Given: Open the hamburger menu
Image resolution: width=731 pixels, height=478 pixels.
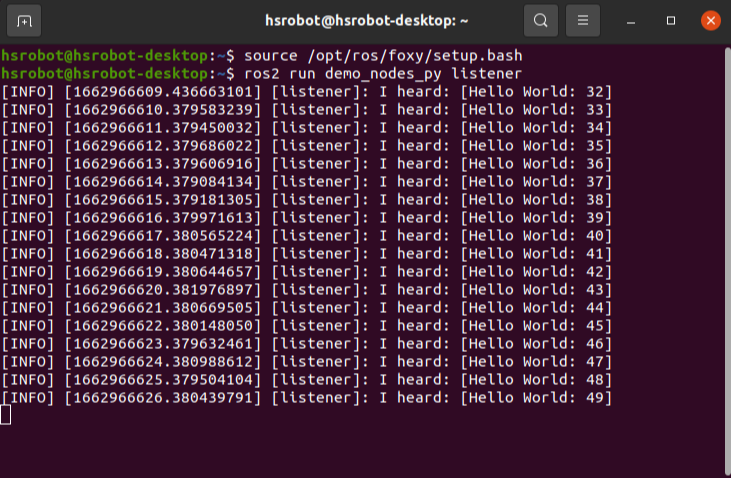Looking at the screenshot, I should [x=583, y=21].
